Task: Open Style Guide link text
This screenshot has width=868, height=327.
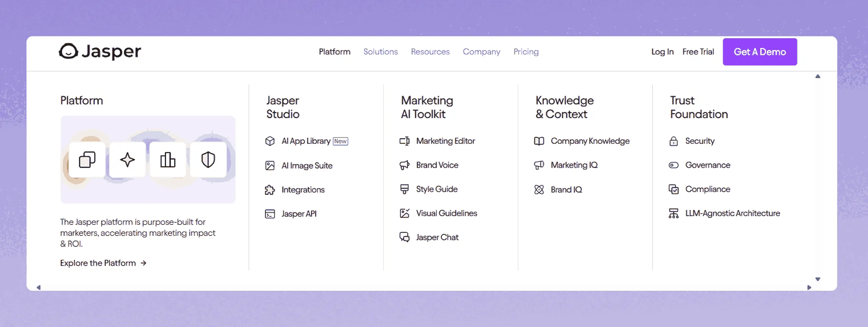Action: (437, 189)
